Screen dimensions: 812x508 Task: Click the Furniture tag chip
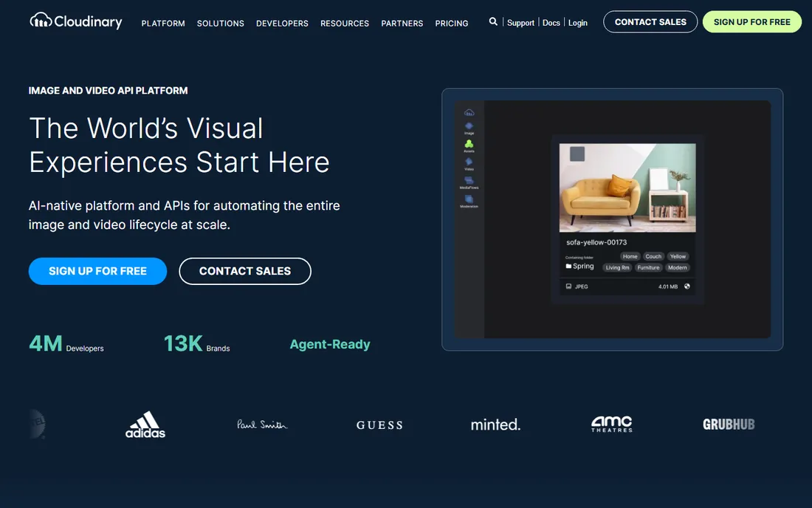tap(648, 268)
